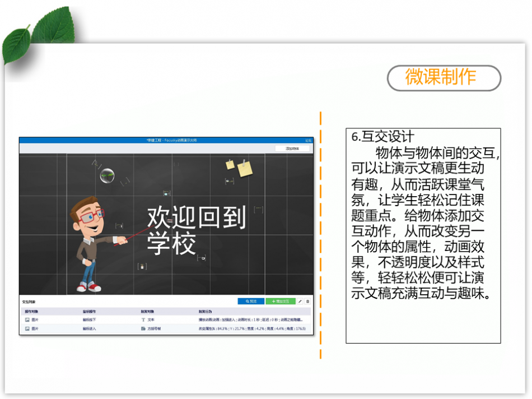Screen dimensions: 532x399
Task: Click image icon in first interaction row
Action: point(27,319)
